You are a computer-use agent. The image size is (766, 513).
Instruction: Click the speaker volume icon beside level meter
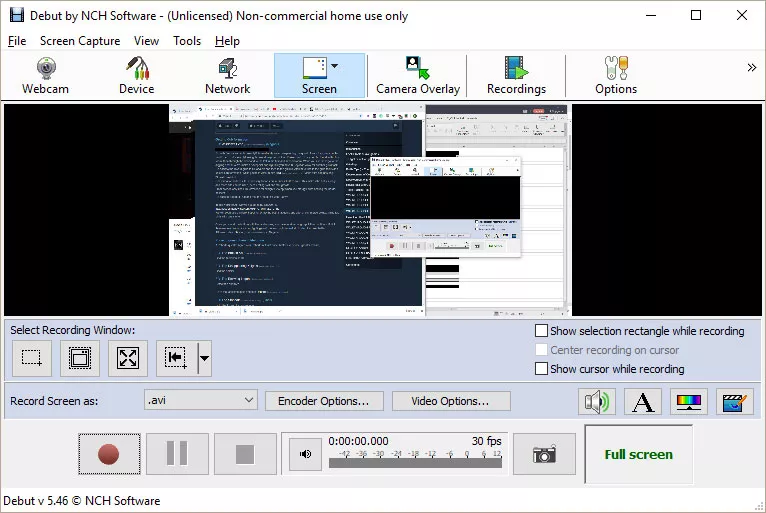coord(305,454)
